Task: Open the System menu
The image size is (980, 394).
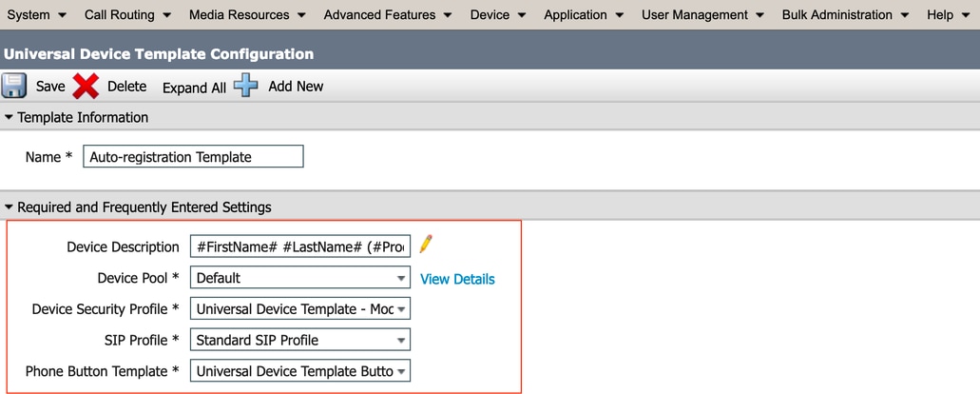Action: coord(36,14)
